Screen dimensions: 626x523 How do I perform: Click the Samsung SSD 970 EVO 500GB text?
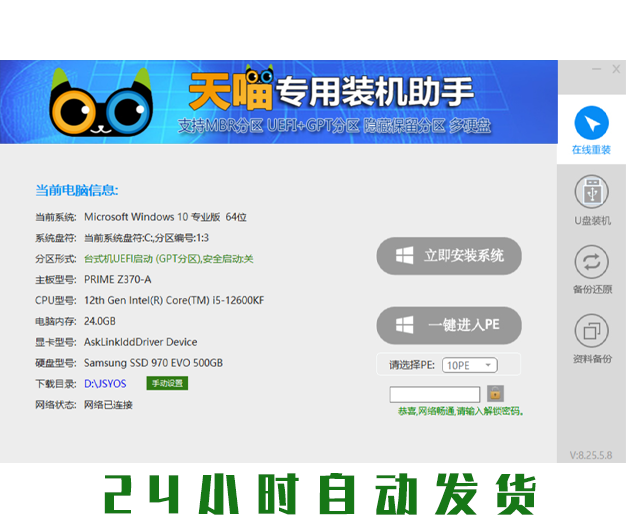[x=153, y=363]
